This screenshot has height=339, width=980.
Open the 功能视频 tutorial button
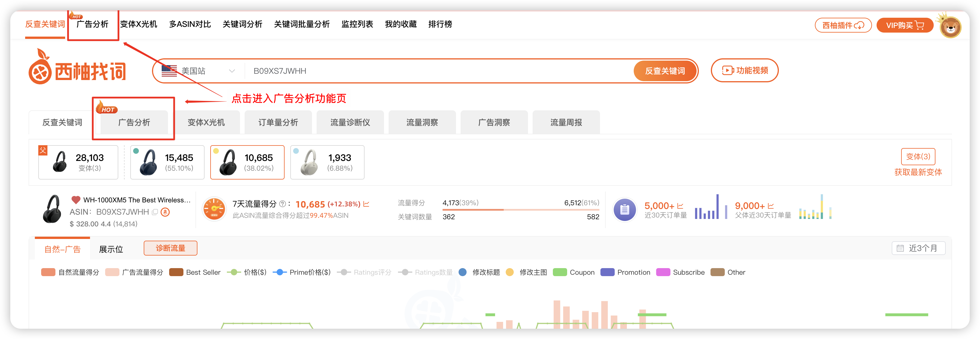(745, 70)
